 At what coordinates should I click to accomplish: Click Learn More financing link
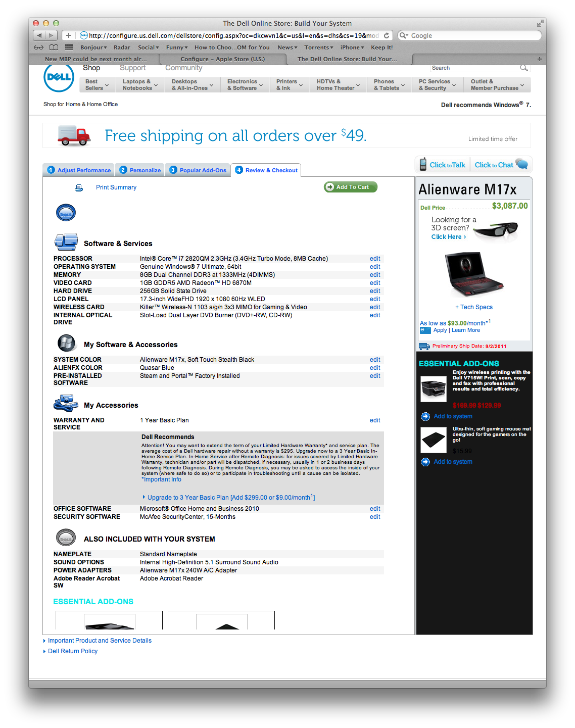[466, 330]
